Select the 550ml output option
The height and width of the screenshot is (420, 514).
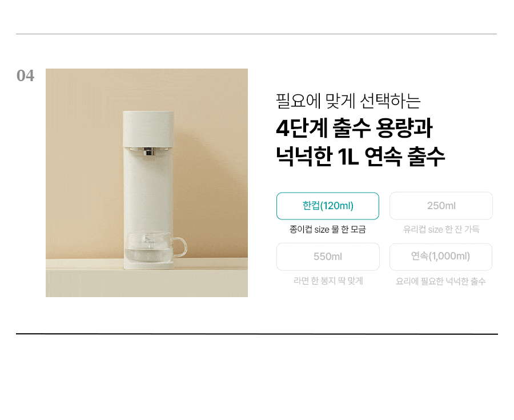327,257
